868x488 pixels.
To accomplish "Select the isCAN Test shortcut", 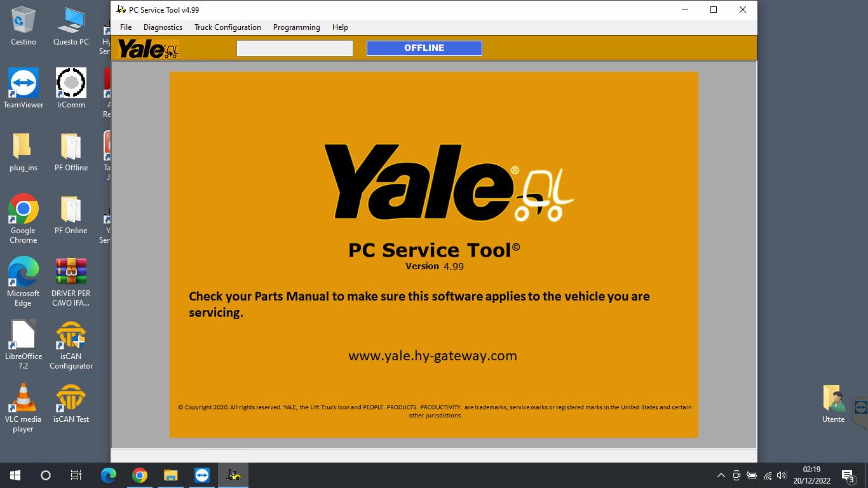I will (x=71, y=403).
